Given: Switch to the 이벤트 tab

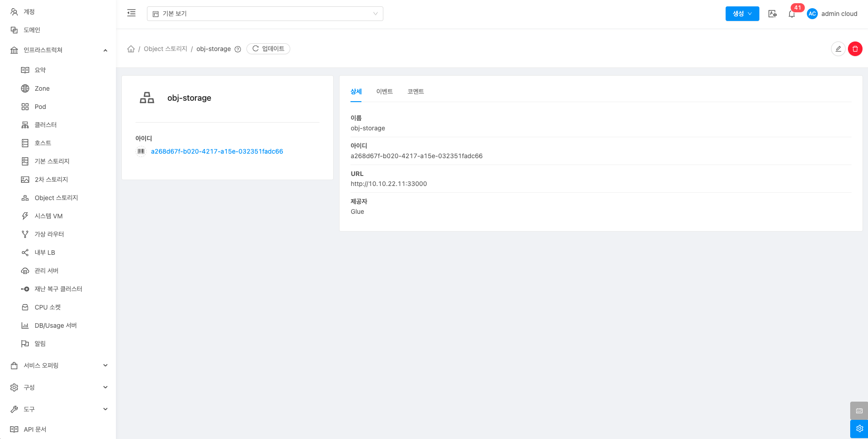Looking at the screenshot, I should [x=384, y=92].
